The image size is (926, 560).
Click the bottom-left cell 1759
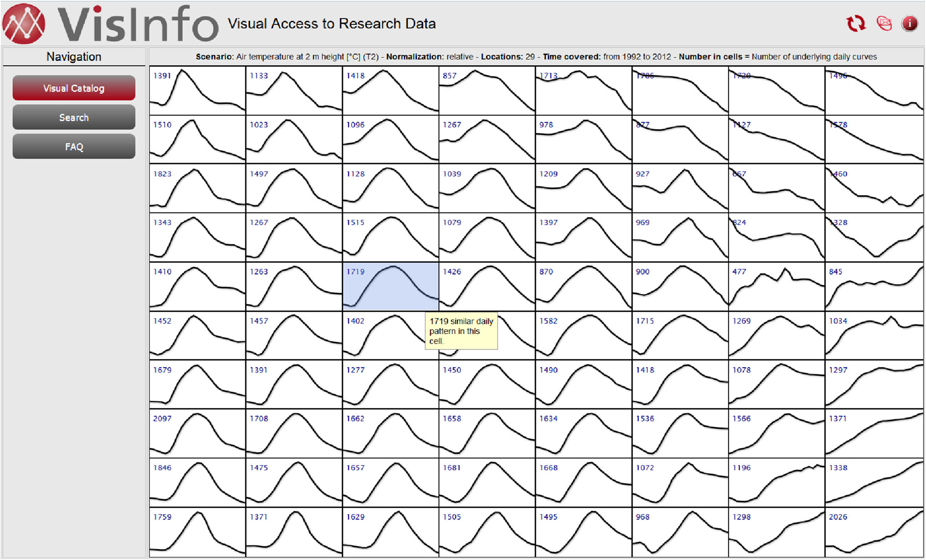coord(197,532)
